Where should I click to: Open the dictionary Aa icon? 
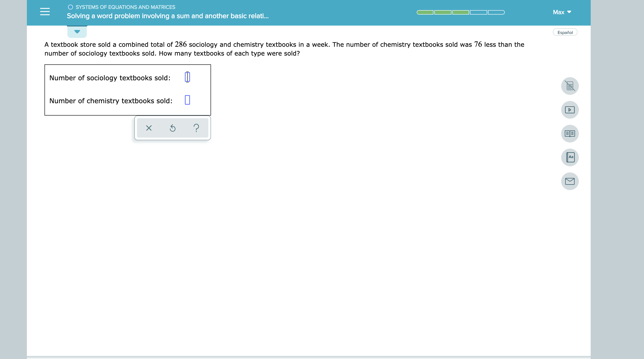click(570, 157)
